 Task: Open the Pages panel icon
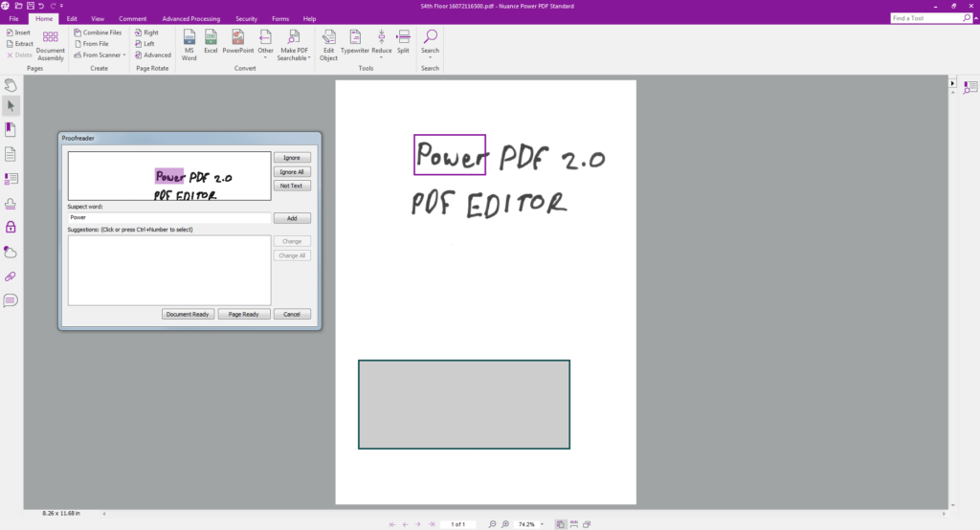(11, 154)
